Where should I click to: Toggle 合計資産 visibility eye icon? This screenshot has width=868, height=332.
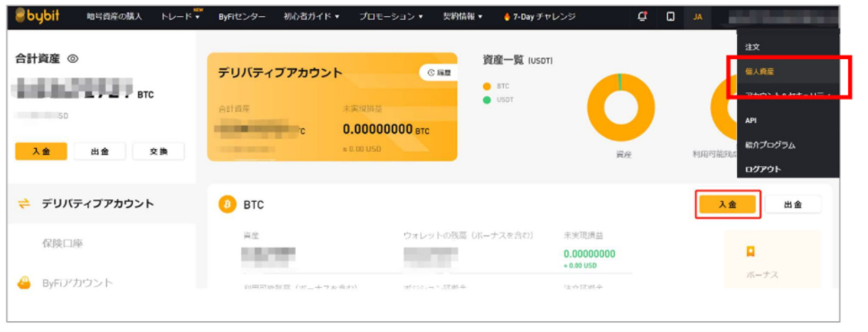click(72, 58)
